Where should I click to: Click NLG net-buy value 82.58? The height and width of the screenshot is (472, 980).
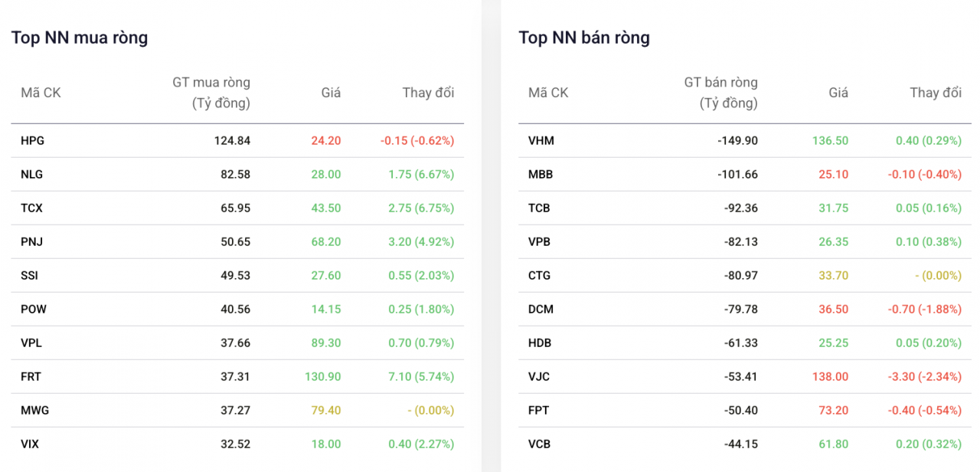(x=235, y=175)
